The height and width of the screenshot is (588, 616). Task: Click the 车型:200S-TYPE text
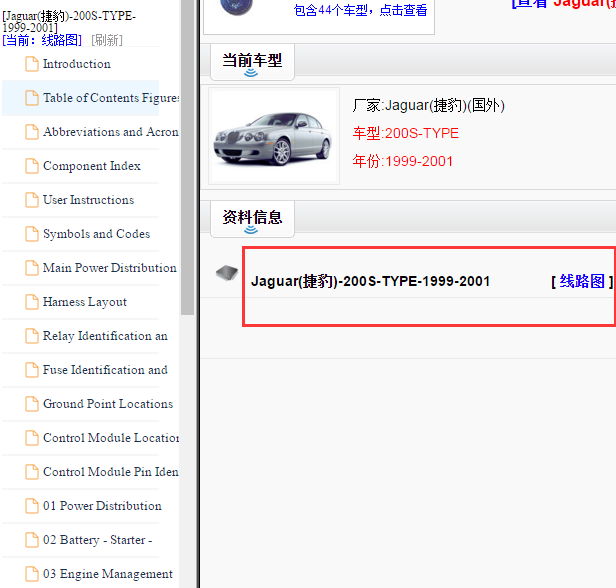(405, 133)
